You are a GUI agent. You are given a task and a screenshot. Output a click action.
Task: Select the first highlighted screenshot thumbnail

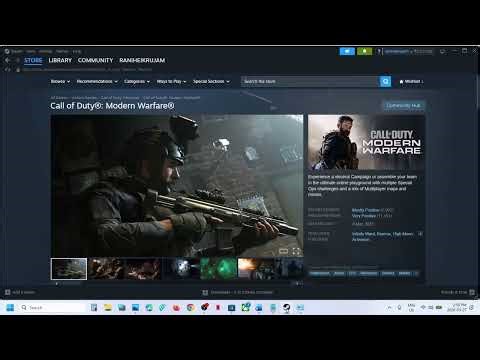[69, 269]
